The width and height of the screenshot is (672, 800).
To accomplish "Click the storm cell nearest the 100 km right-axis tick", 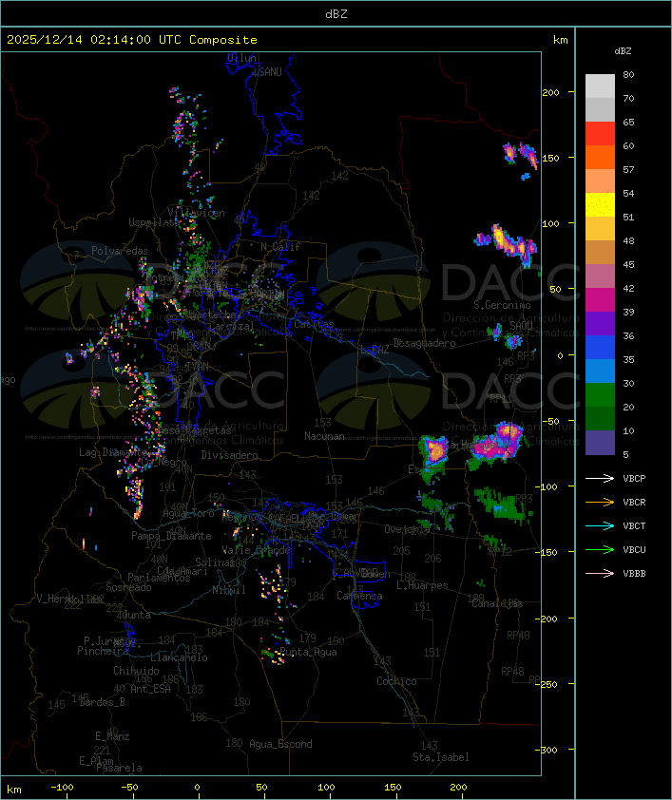I will tap(508, 244).
